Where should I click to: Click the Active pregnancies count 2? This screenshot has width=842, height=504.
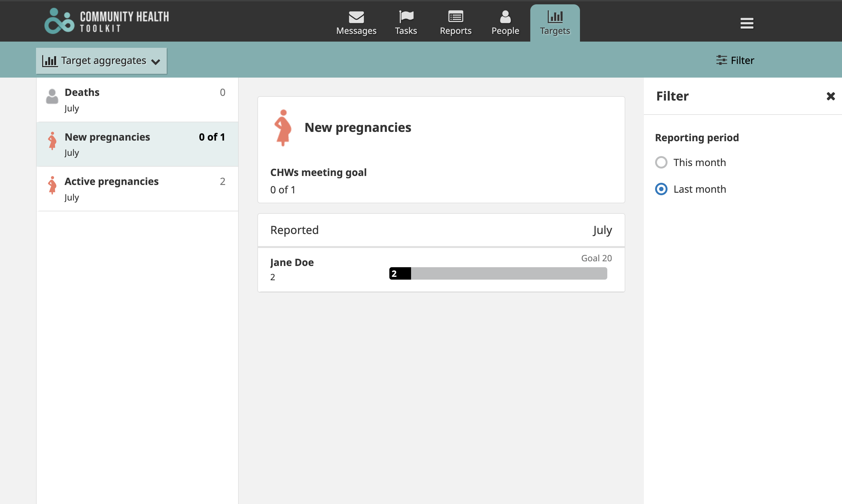[223, 181]
